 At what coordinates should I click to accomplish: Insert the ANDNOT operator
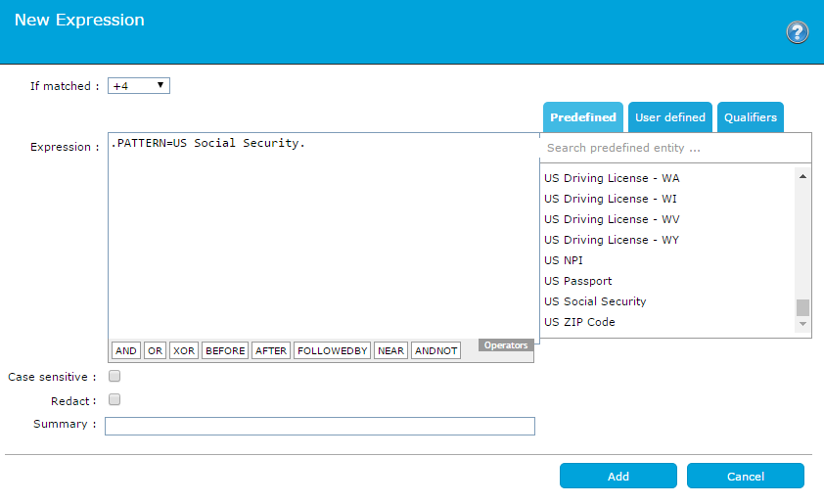click(x=435, y=351)
